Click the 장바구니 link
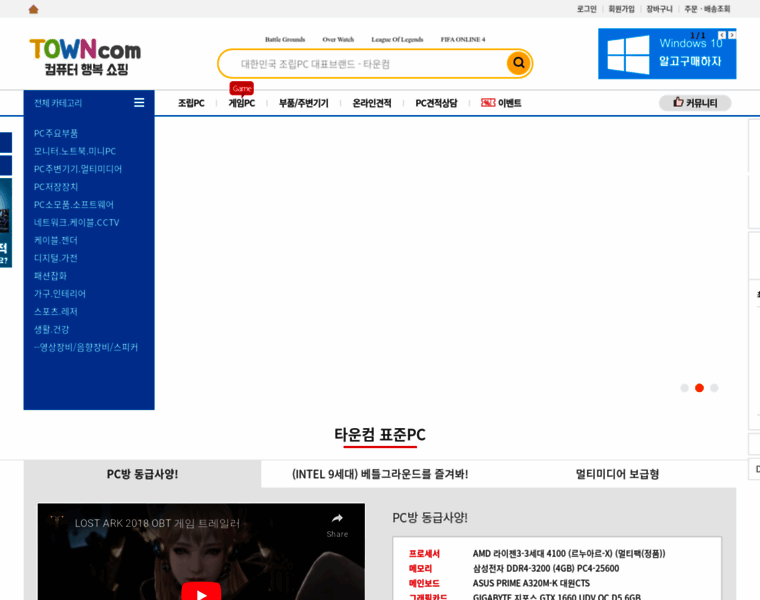The width and height of the screenshot is (760, 600). [x=659, y=9]
